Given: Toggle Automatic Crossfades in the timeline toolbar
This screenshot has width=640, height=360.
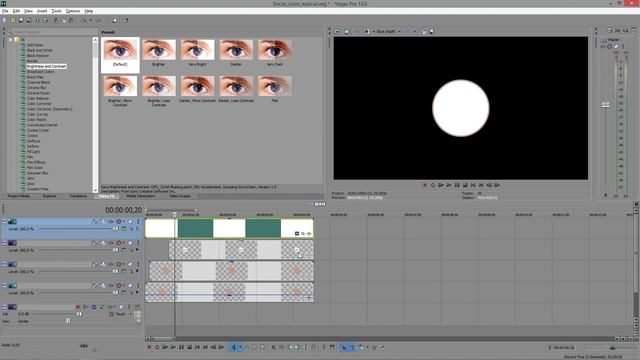Looking at the screenshot, I should (x=351, y=347).
